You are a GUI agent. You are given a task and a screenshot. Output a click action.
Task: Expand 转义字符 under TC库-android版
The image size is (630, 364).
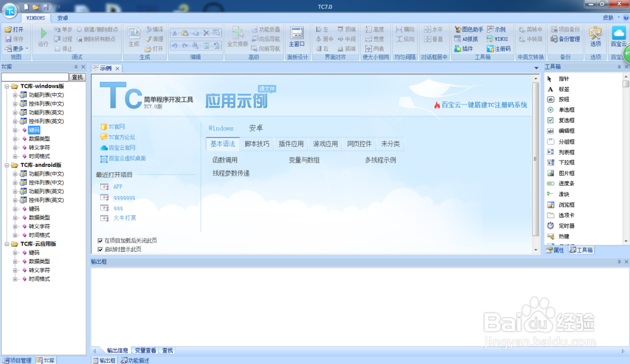pyautogui.click(x=15, y=226)
